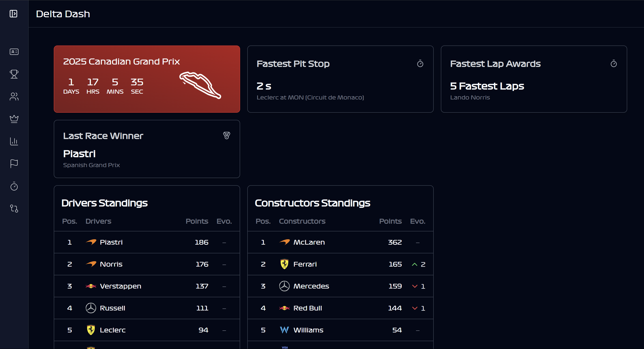Toggle the sidebar panel icon

13,14
